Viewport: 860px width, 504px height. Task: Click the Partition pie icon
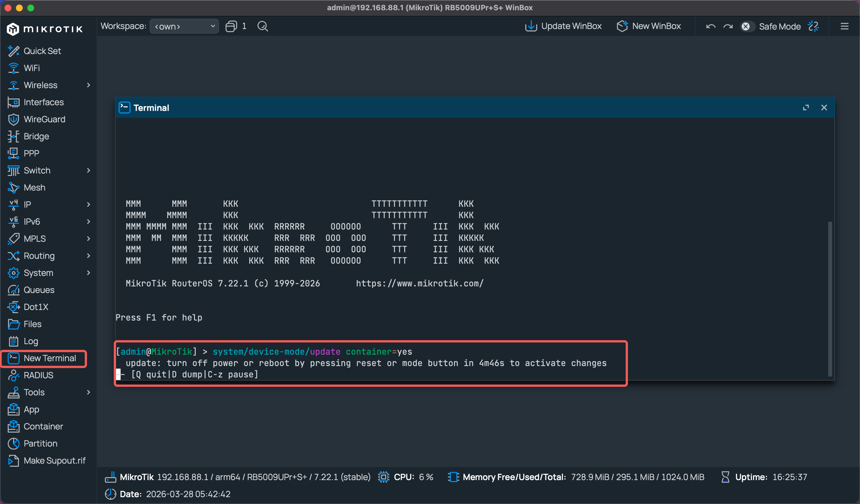tap(13, 443)
